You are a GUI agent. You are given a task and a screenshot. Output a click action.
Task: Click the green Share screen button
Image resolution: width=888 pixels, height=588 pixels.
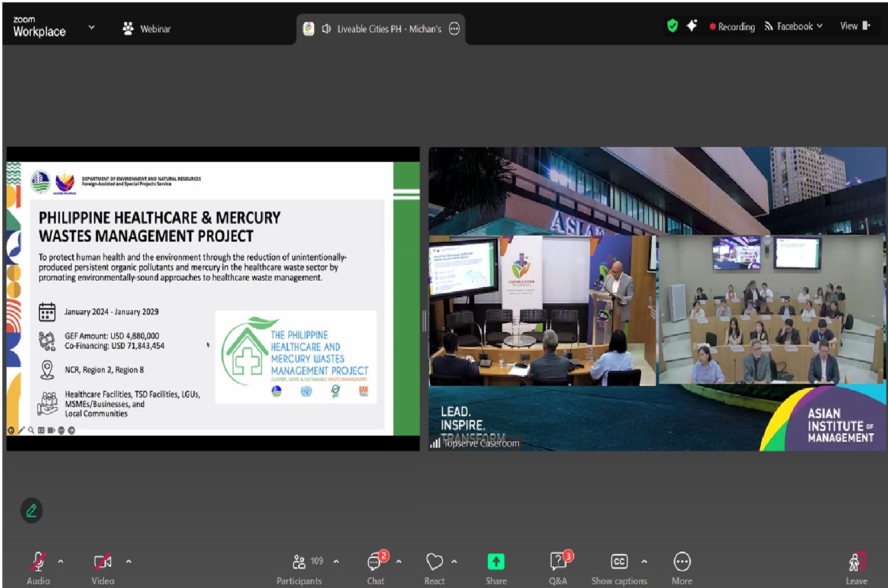pyautogui.click(x=496, y=561)
